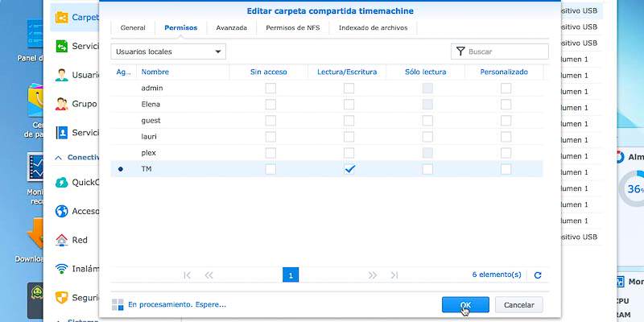Open the directory service sidebar icon

click(62, 133)
